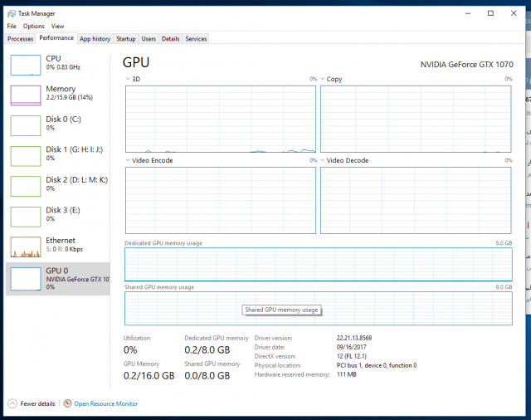Click the Open Resource Monitor link
This screenshot has height=420, width=531.
(105, 404)
